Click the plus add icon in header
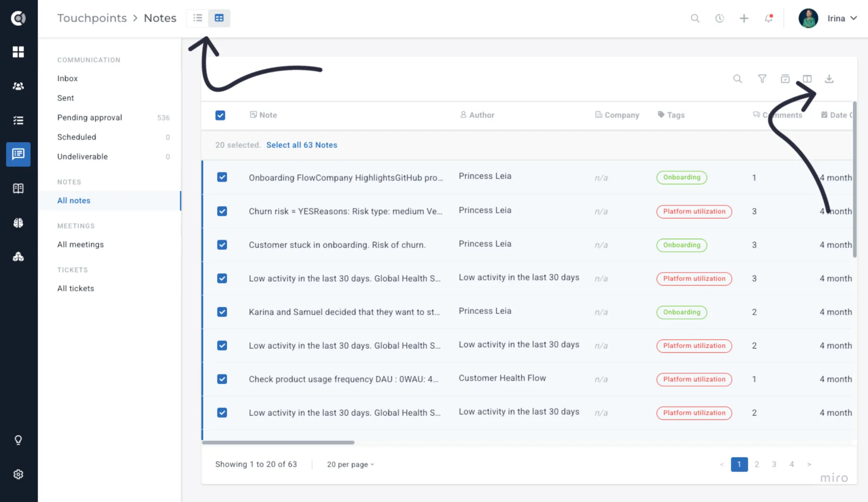Viewport: 868px width, 502px height. click(744, 18)
